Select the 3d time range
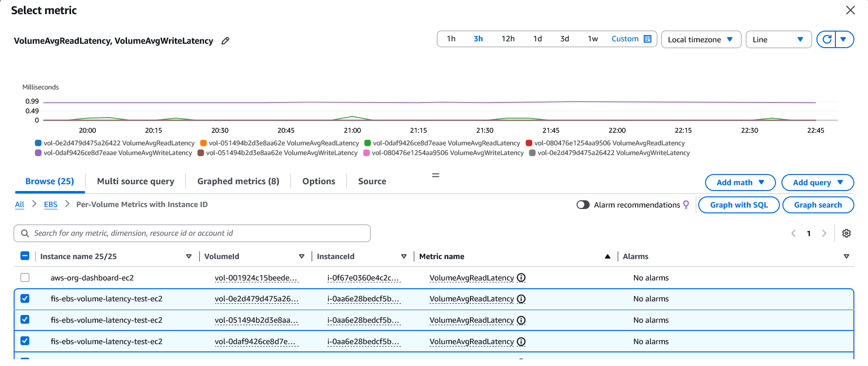 (564, 39)
